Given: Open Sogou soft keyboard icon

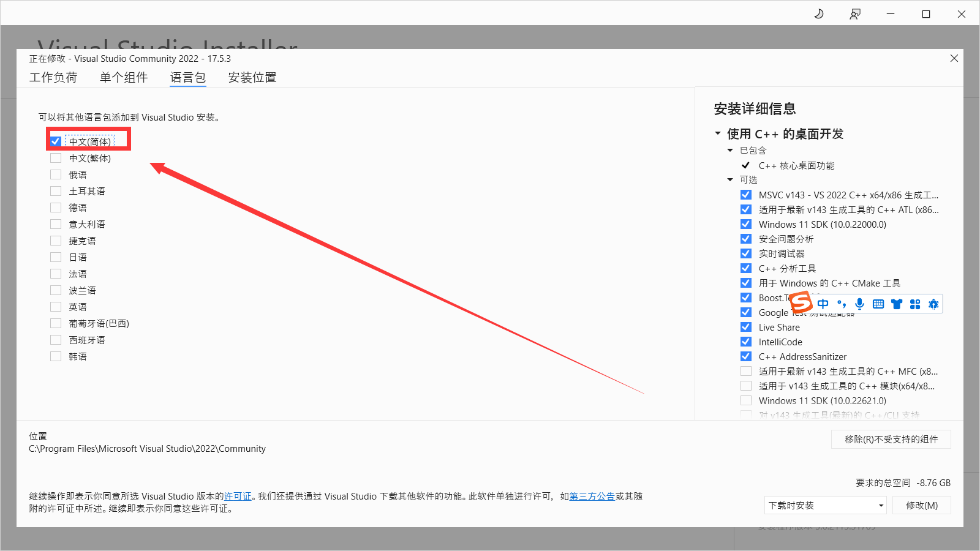Looking at the screenshot, I should pyautogui.click(x=878, y=304).
